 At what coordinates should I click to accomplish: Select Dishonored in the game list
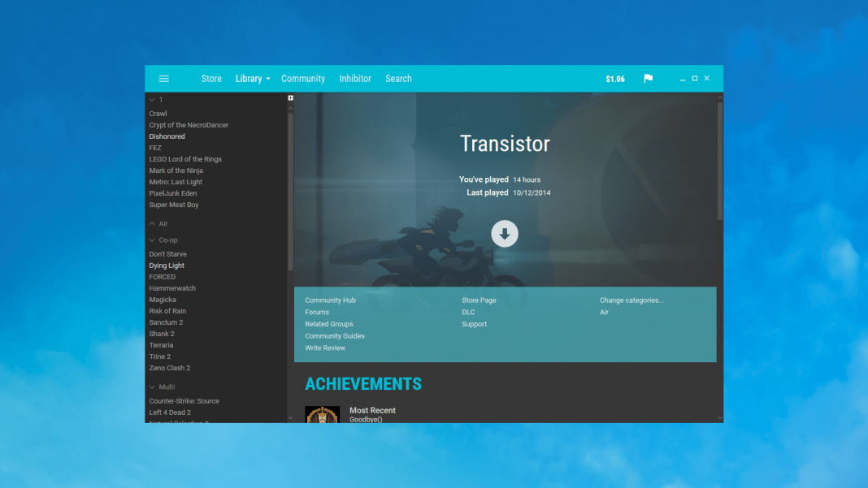pyautogui.click(x=167, y=136)
